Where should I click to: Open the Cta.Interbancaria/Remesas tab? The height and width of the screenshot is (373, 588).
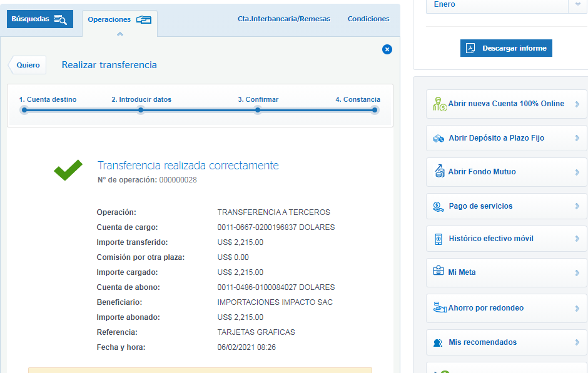(283, 19)
